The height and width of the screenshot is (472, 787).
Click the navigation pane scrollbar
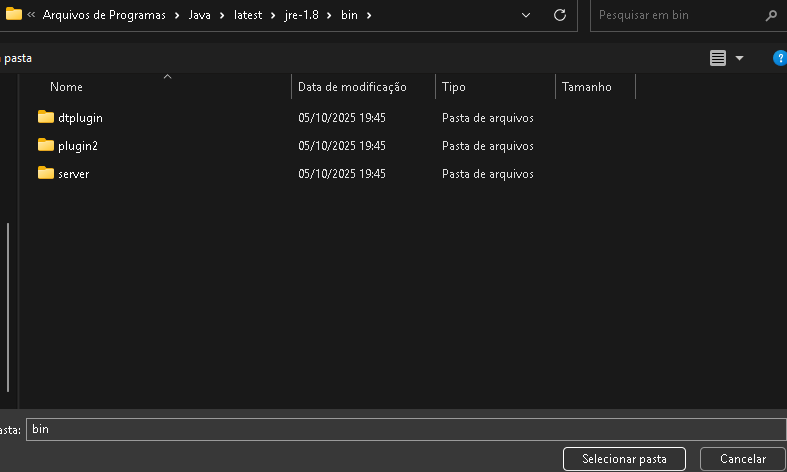coord(8,307)
